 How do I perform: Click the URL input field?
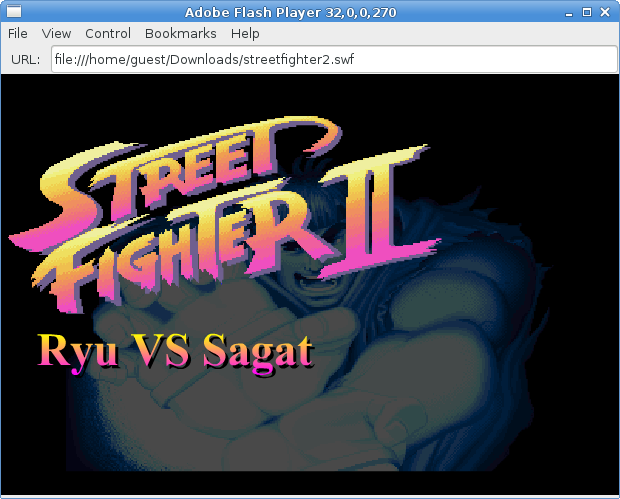coord(334,59)
